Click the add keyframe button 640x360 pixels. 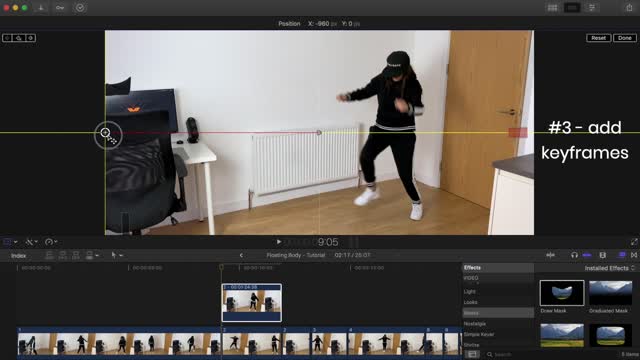[19, 38]
